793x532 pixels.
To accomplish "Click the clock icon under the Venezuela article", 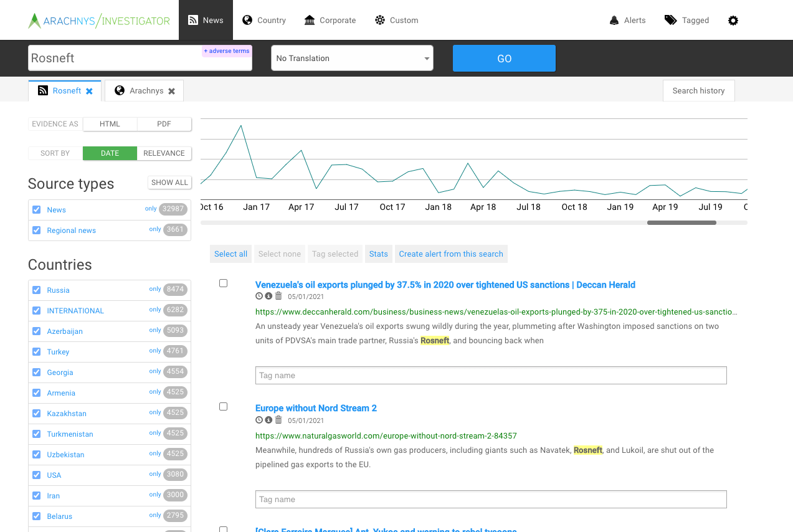I will coord(259,297).
